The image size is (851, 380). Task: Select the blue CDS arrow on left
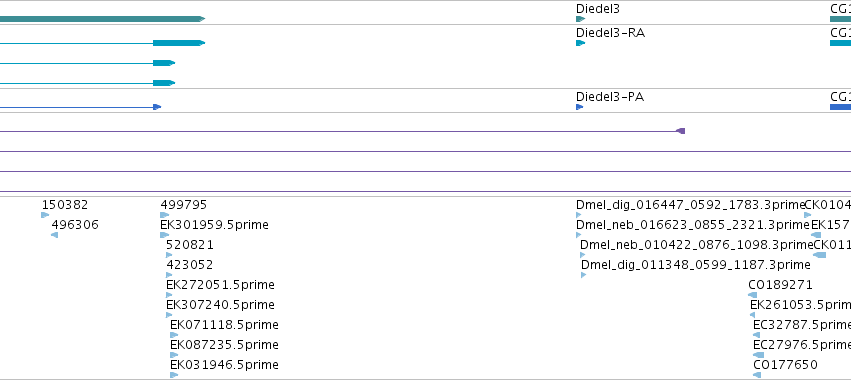[x=157, y=107]
